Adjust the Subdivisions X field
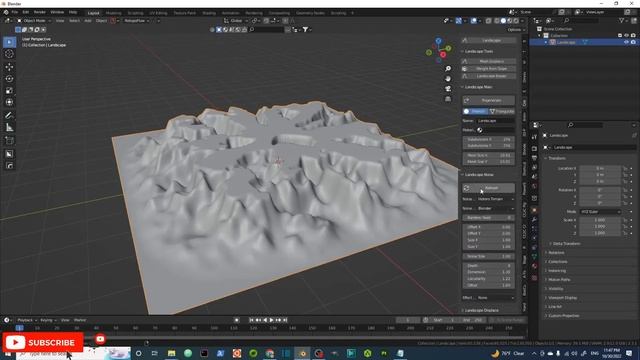640x360 pixels. (x=489, y=139)
